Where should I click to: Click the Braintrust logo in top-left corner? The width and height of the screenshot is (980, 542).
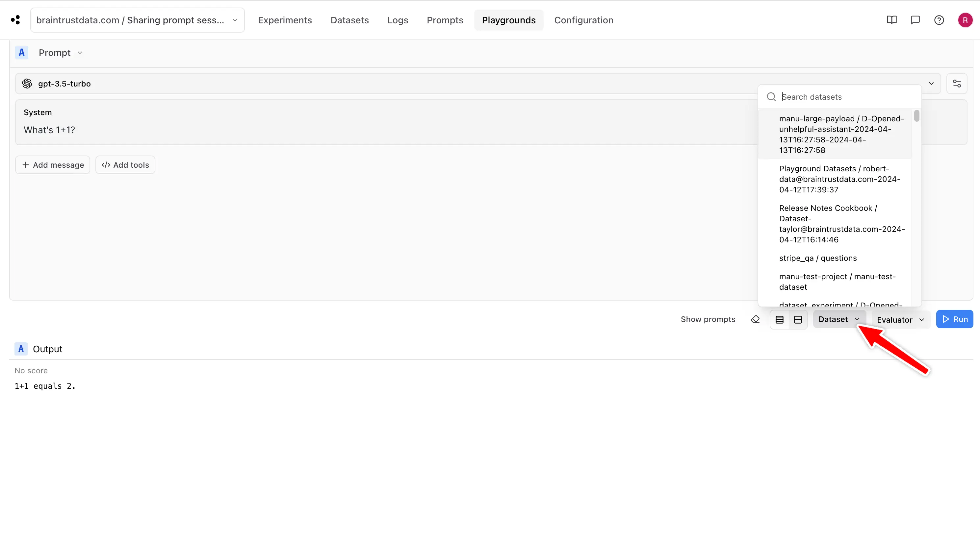(x=15, y=20)
